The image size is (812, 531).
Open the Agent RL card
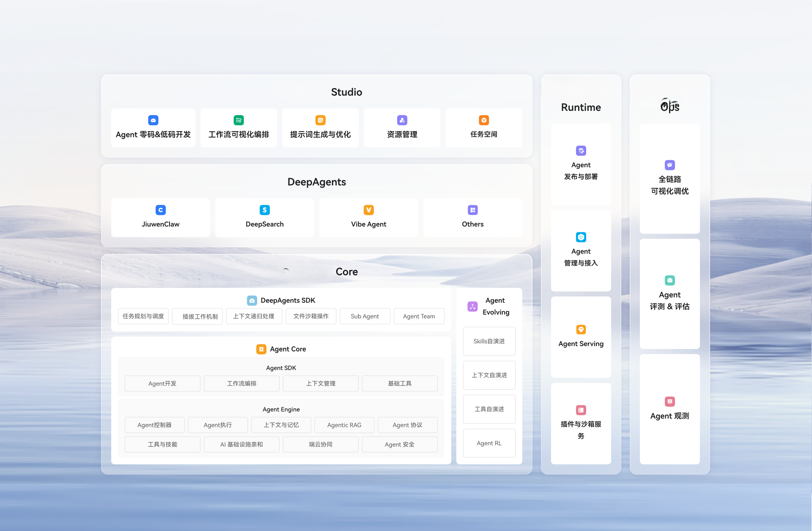(x=489, y=443)
